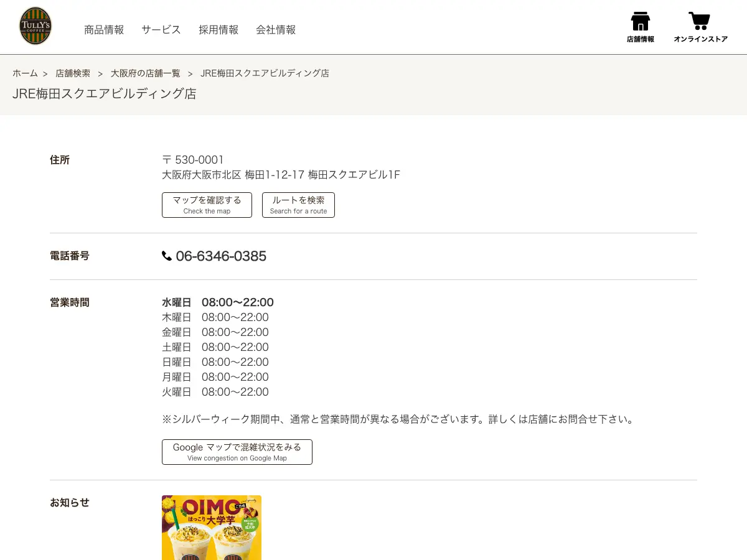
Task: Open the OIMO 大学芋 promotion thumbnail
Action: tap(212, 528)
